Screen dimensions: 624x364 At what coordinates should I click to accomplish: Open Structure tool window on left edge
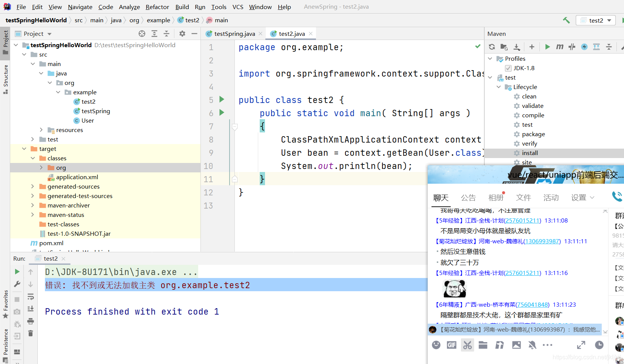5,79
